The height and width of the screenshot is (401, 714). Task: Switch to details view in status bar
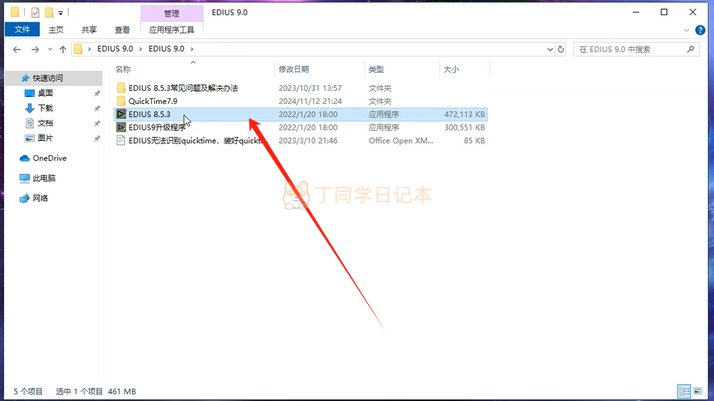pos(684,391)
